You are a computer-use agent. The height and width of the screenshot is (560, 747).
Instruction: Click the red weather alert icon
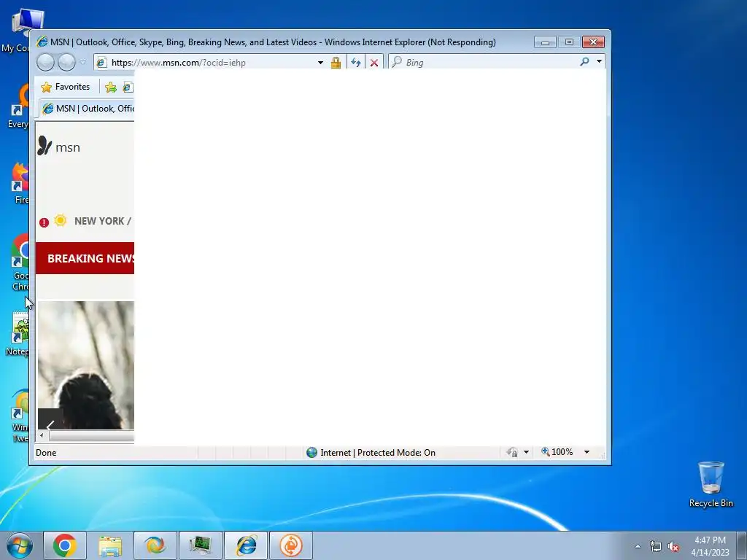coord(44,222)
